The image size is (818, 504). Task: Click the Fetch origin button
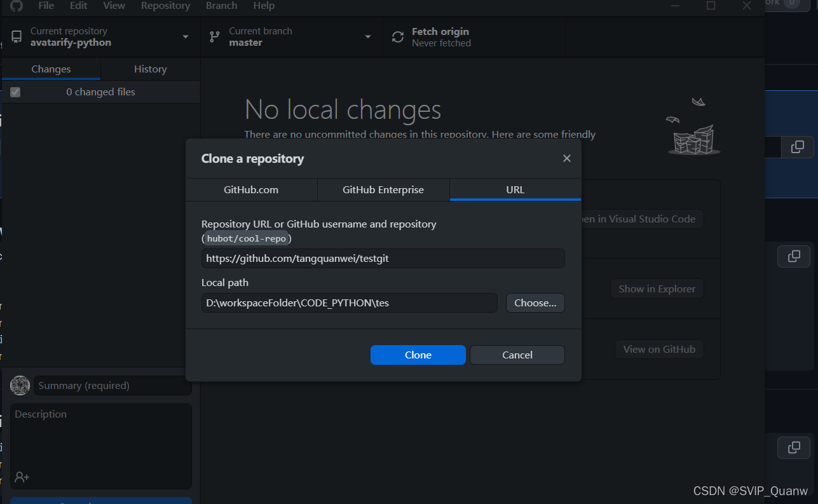coord(474,37)
